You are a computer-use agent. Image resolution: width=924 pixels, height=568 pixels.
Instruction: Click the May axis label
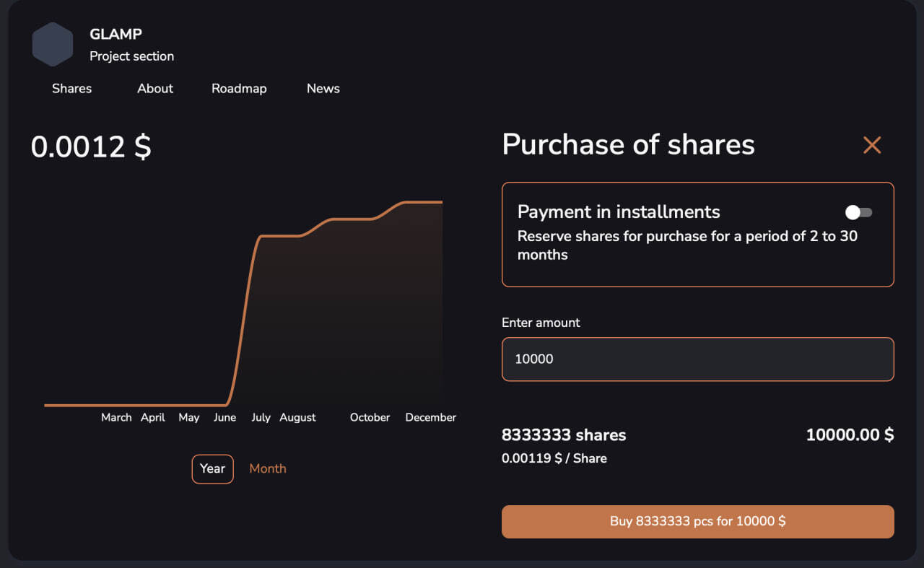189,417
